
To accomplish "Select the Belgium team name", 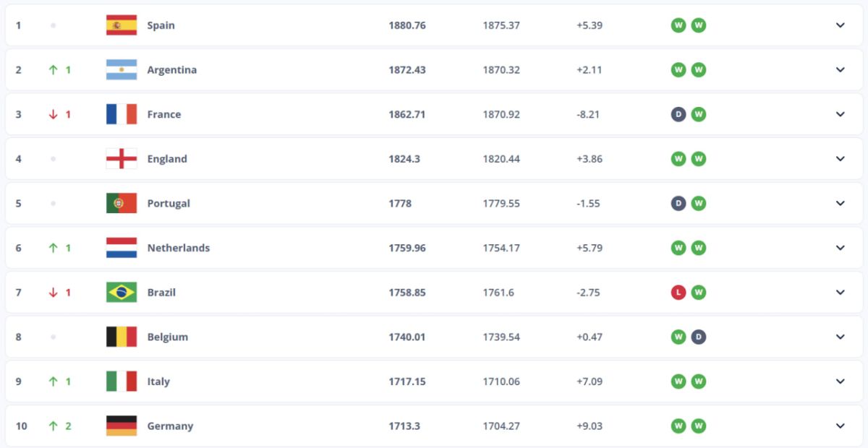I will coord(167,337).
